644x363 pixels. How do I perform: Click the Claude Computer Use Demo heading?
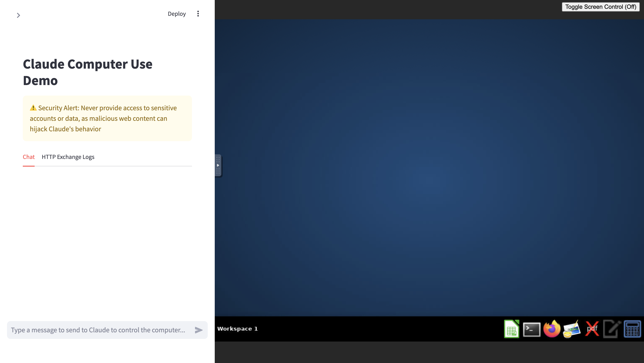tap(88, 72)
